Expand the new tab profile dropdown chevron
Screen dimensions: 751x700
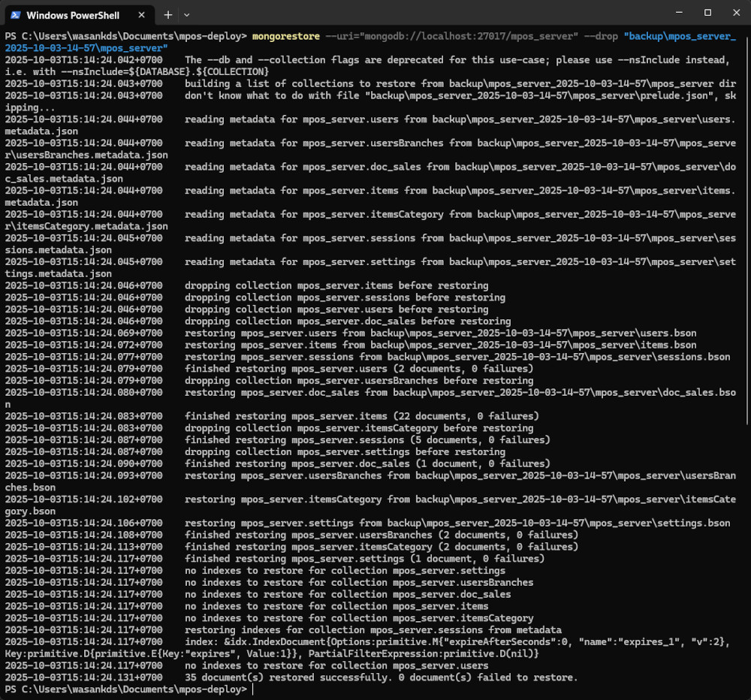(x=187, y=14)
